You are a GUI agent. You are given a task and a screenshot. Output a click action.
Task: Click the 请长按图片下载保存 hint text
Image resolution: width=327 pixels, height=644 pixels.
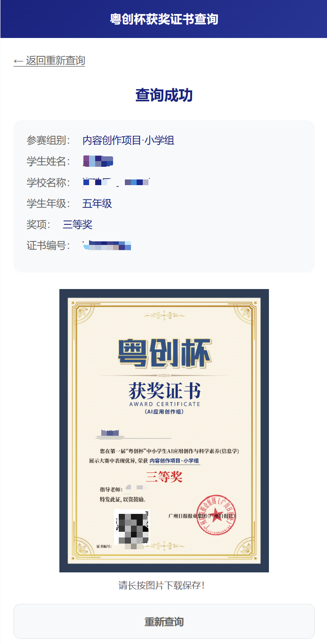click(x=162, y=585)
